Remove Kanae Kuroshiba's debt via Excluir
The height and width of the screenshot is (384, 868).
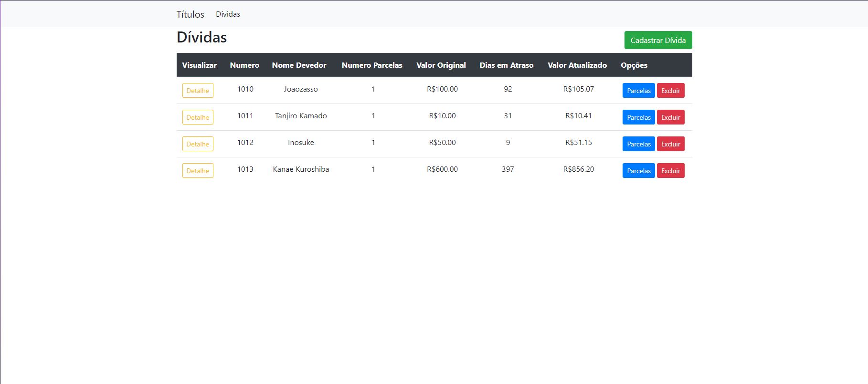tap(670, 171)
